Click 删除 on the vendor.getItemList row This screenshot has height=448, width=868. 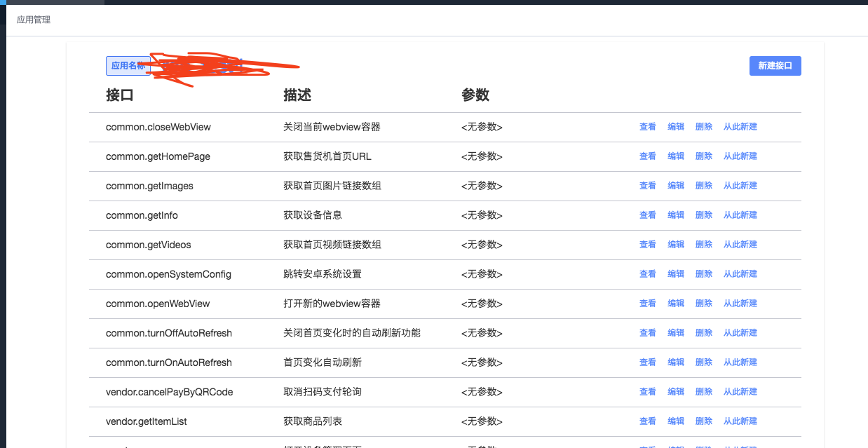704,421
